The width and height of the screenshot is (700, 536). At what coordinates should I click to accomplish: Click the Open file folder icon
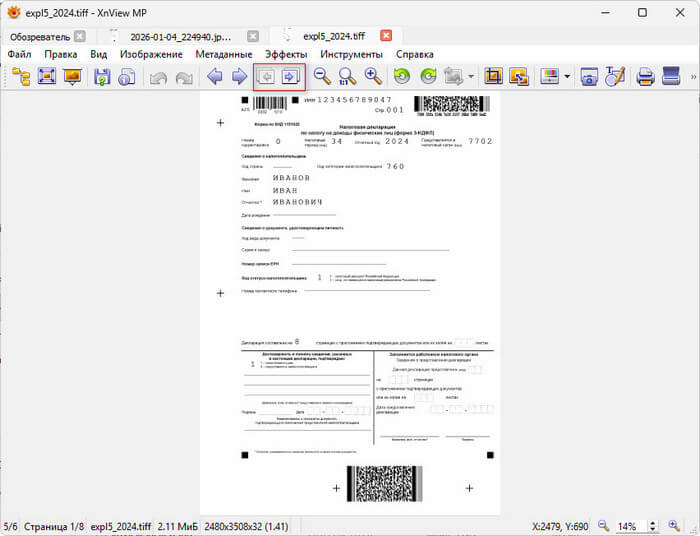(22, 76)
